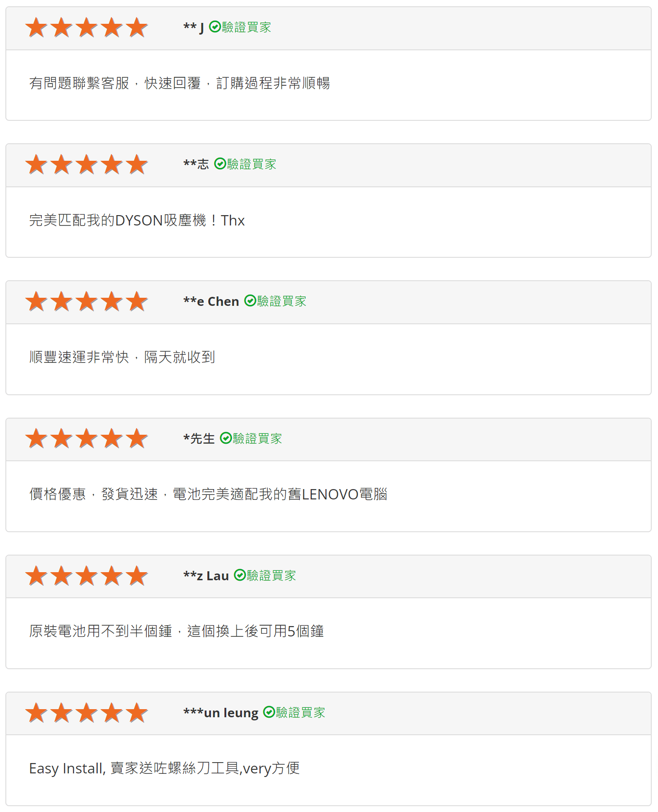Click reviewer name **z Lau

(x=206, y=576)
